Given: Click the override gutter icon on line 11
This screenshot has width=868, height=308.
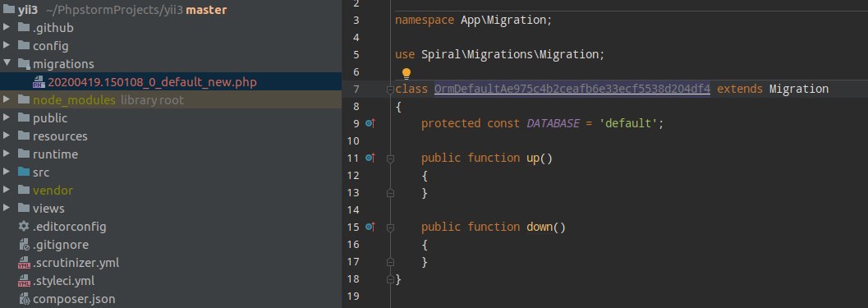Looking at the screenshot, I should click(x=370, y=158).
